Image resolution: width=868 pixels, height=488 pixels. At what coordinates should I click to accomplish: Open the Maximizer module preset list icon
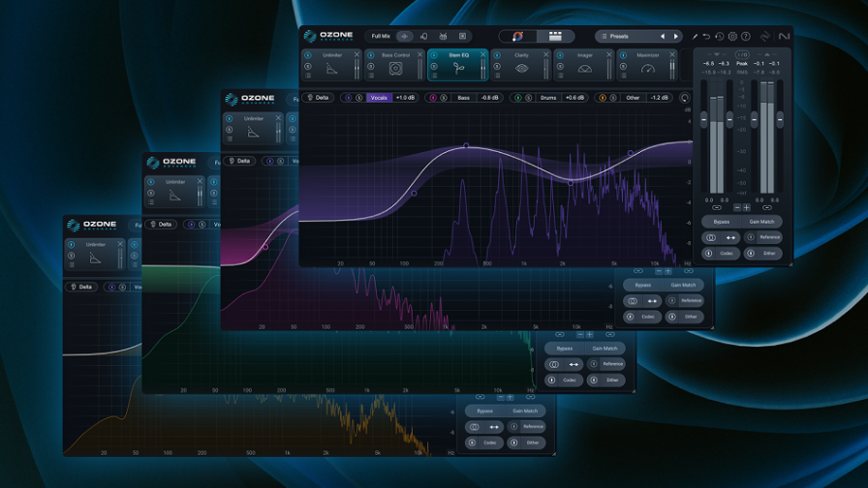[x=623, y=76]
